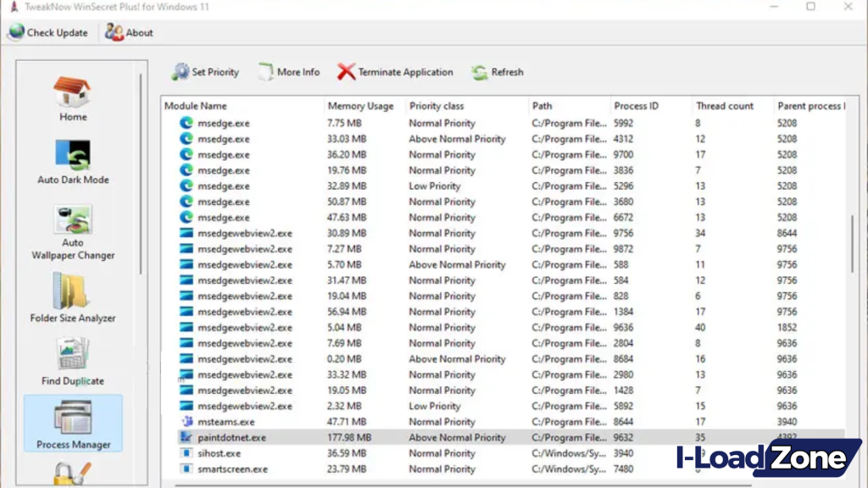
Task: Click parent process 1852 value
Action: coord(787,328)
